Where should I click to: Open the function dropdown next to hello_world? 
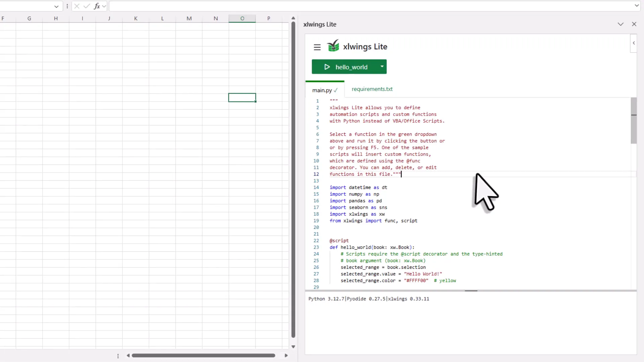pyautogui.click(x=382, y=67)
